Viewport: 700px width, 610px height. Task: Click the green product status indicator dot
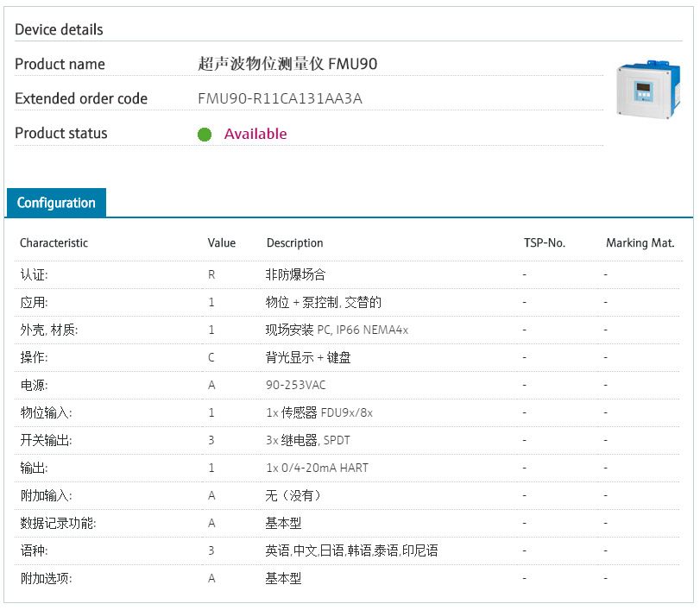pyautogui.click(x=205, y=135)
